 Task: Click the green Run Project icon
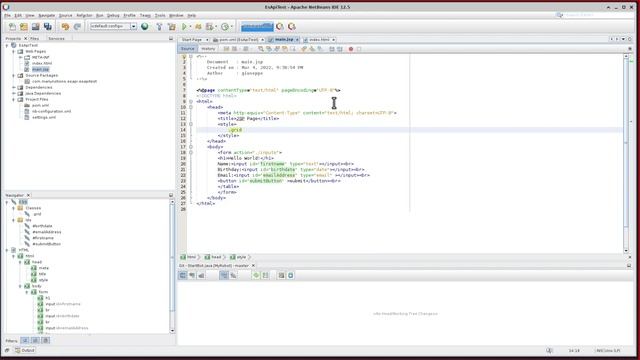pyautogui.click(x=184, y=27)
